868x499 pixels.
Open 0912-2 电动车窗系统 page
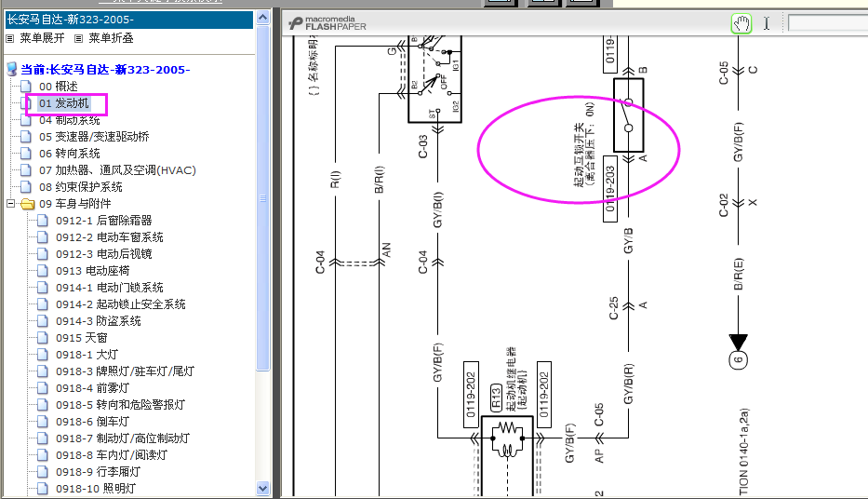[x=109, y=237]
